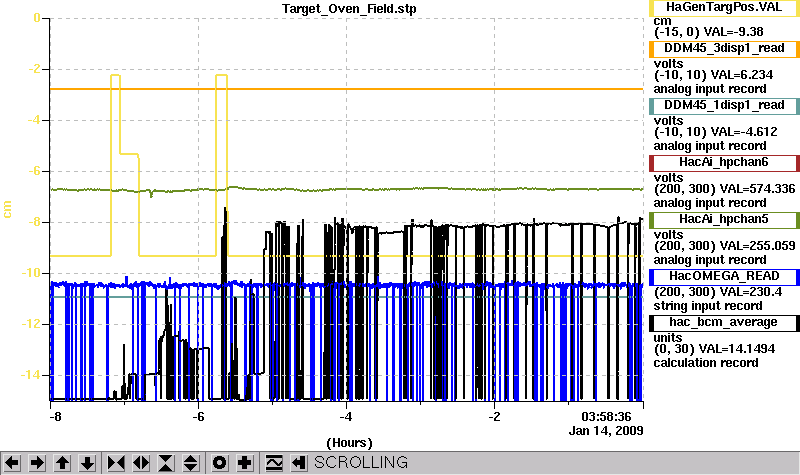800x475 pixels.
Task: Select the HaGenTargPos.VAL legend entry
Action: [724, 8]
